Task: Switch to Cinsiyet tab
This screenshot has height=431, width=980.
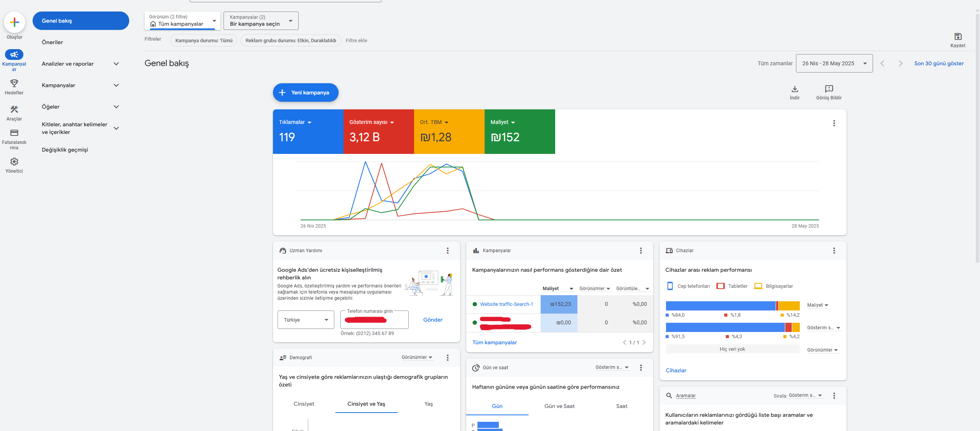Action: click(x=304, y=404)
